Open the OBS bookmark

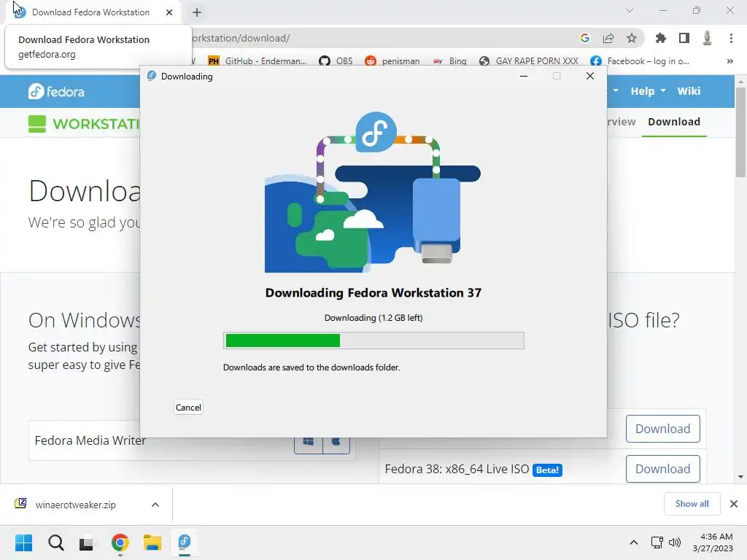pos(336,61)
